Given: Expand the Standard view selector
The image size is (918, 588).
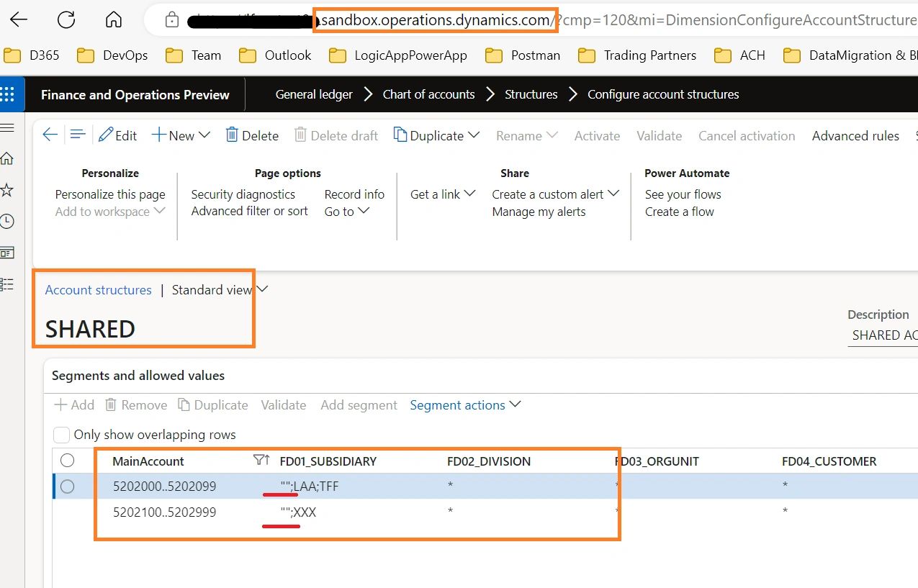Looking at the screenshot, I should 261,289.
